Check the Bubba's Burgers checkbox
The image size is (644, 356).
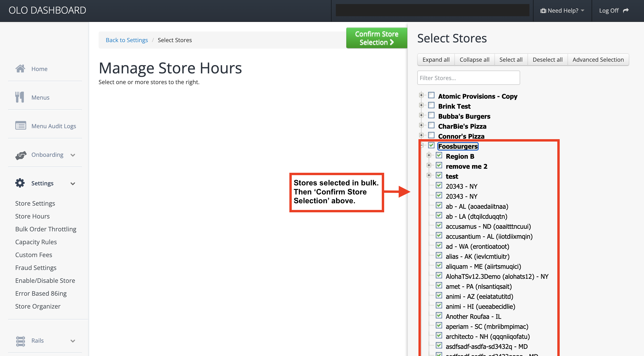click(431, 115)
